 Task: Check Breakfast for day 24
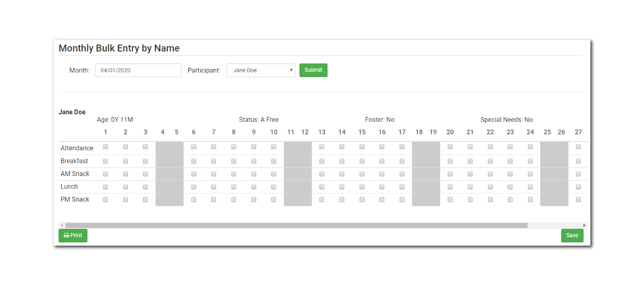530,161
